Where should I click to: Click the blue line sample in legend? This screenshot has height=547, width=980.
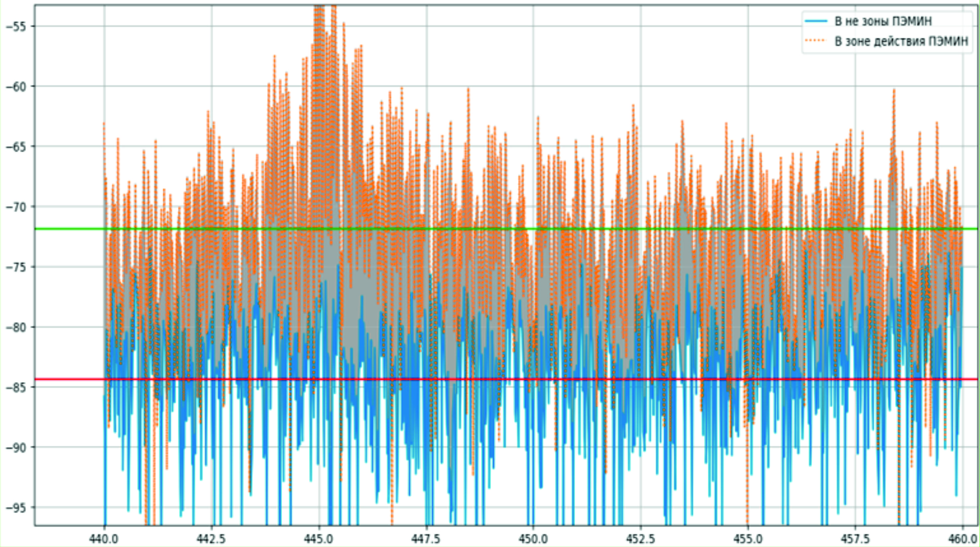click(x=816, y=21)
